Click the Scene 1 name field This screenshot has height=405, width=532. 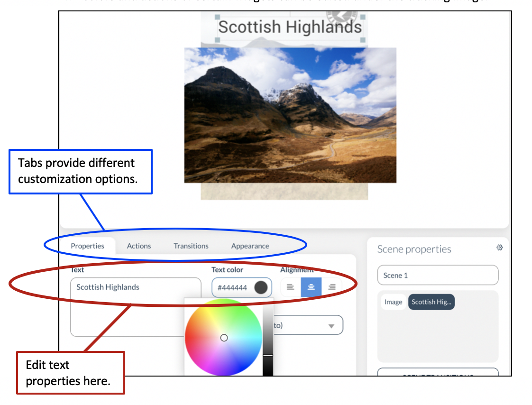[438, 275]
